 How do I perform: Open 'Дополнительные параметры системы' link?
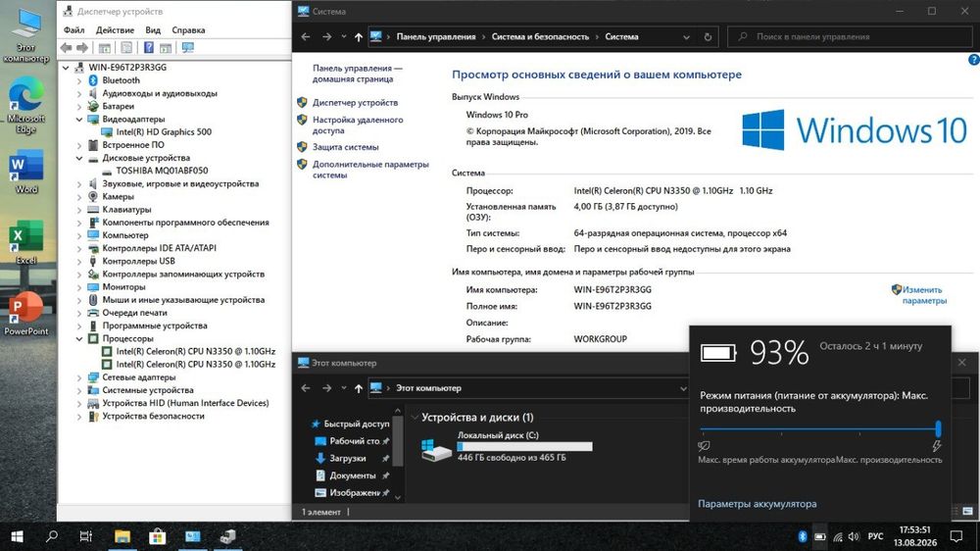pos(370,170)
